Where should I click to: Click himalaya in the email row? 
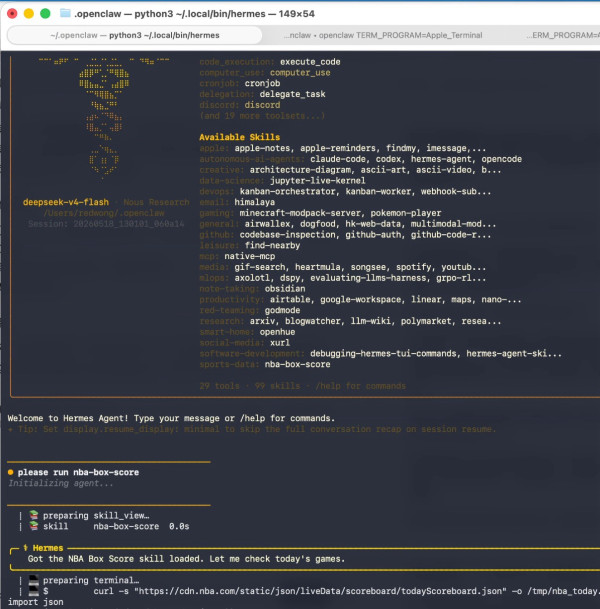pyautogui.click(x=255, y=202)
